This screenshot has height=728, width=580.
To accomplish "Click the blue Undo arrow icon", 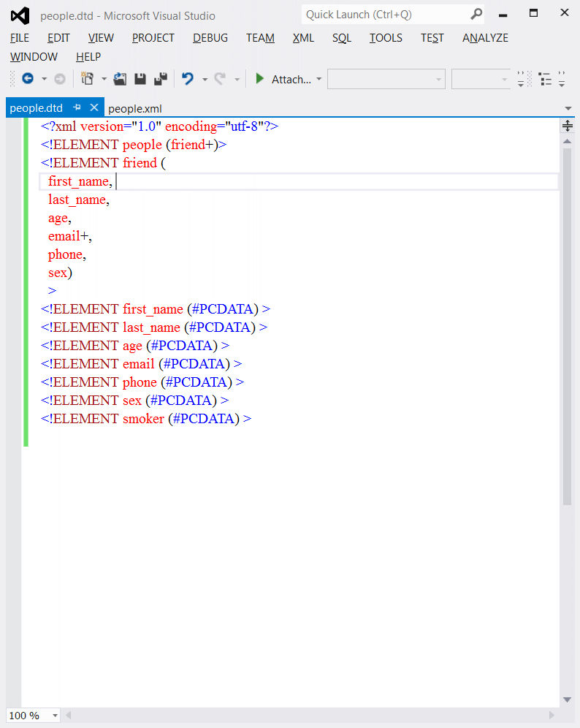I will point(188,79).
